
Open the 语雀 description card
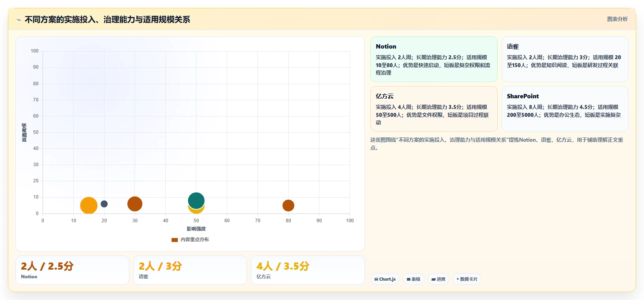click(x=565, y=59)
